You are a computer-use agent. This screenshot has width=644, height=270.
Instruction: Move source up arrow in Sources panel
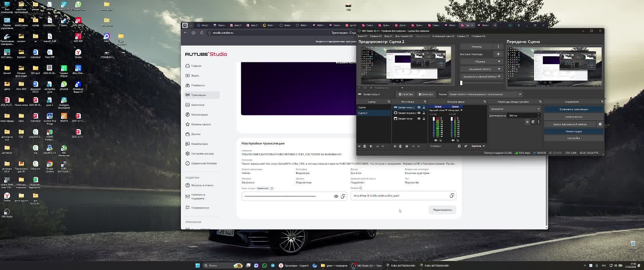413,146
